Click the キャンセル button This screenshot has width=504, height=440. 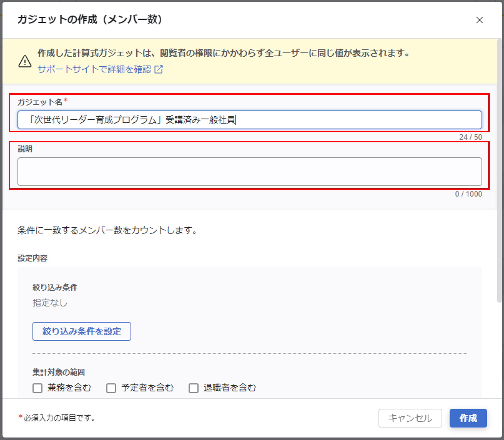click(x=410, y=418)
